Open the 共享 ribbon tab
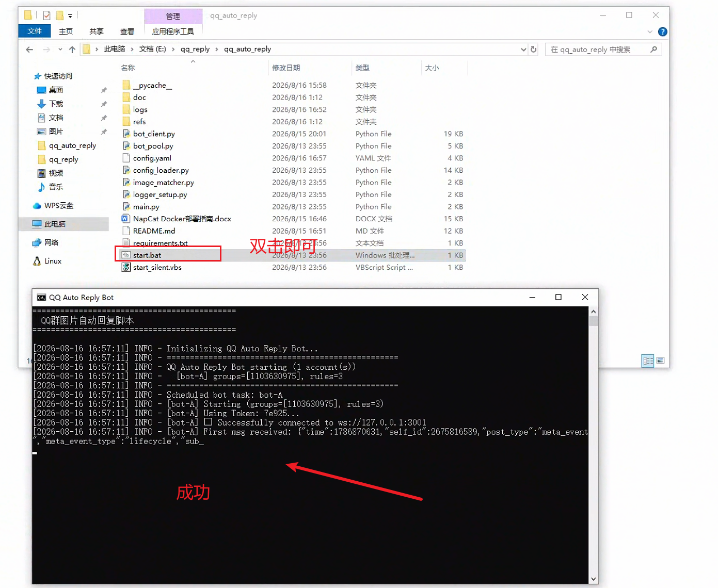This screenshot has width=718, height=588. point(97,31)
